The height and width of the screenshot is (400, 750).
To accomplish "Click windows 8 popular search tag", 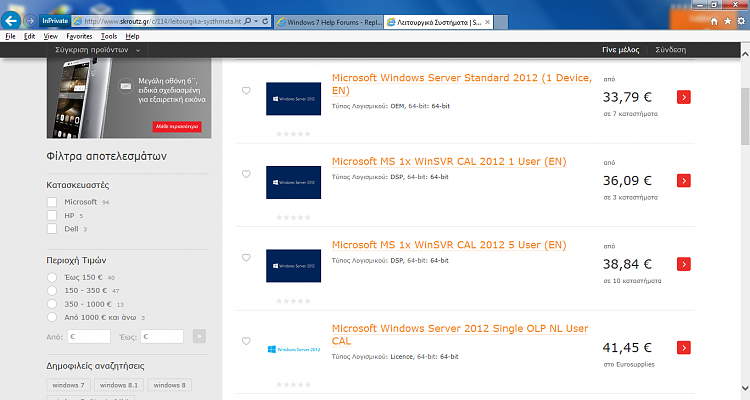I will coord(169,385).
